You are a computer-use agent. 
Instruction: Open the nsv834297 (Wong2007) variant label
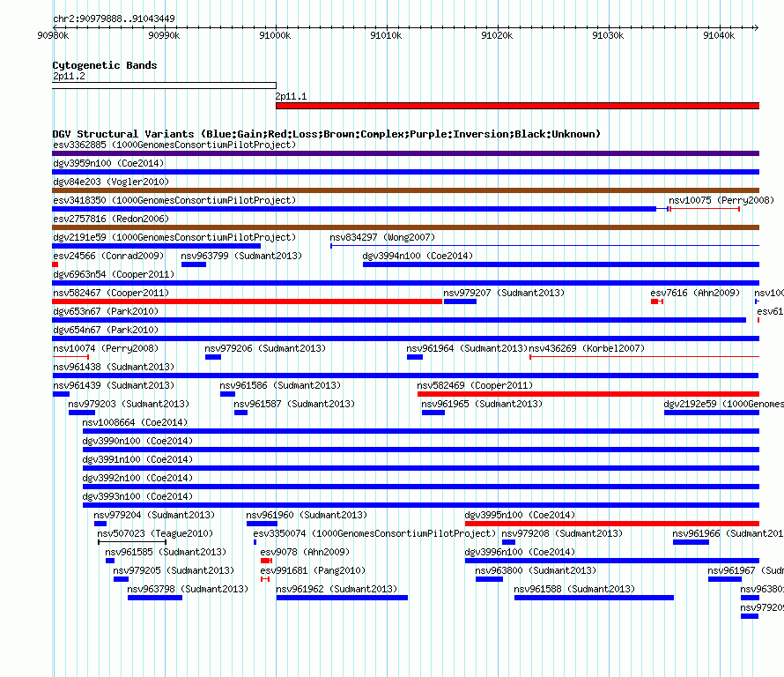tap(382, 238)
